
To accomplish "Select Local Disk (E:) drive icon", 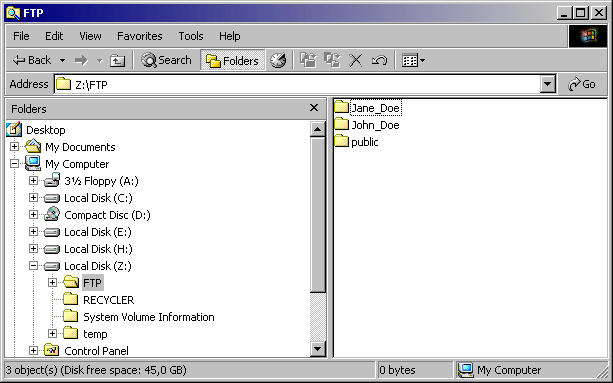I will pyautogui.click(x=52, y=233).
